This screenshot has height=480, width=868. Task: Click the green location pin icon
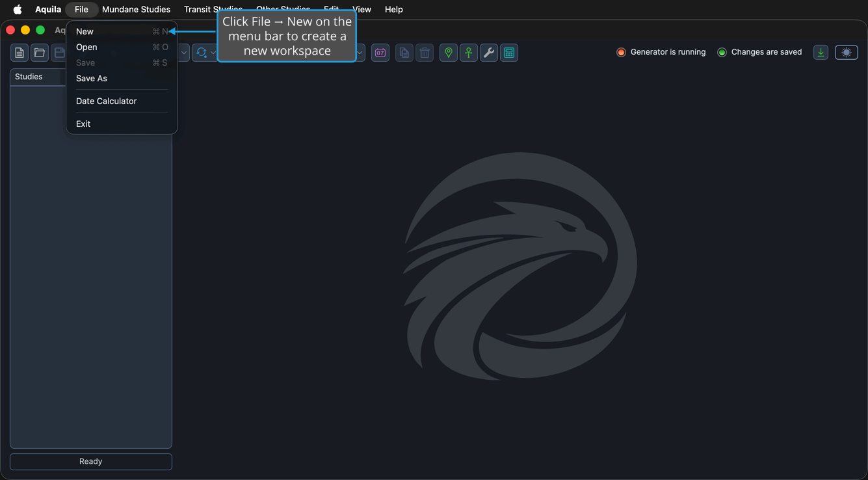(x=449, y=53)
